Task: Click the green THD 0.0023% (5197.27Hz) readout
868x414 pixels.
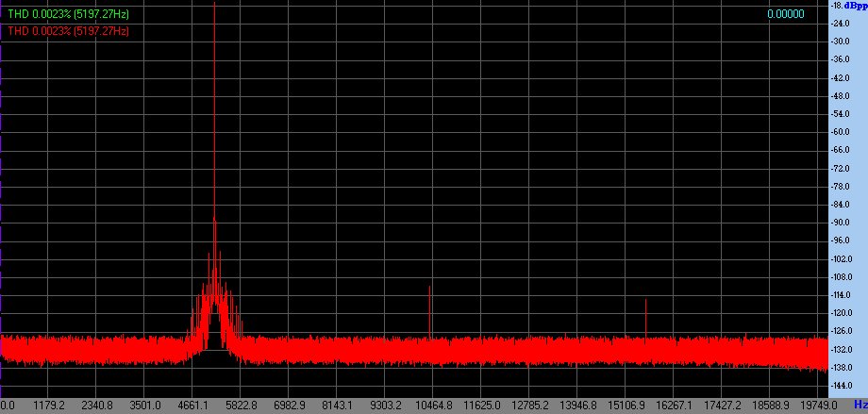Action: point(68,14)
